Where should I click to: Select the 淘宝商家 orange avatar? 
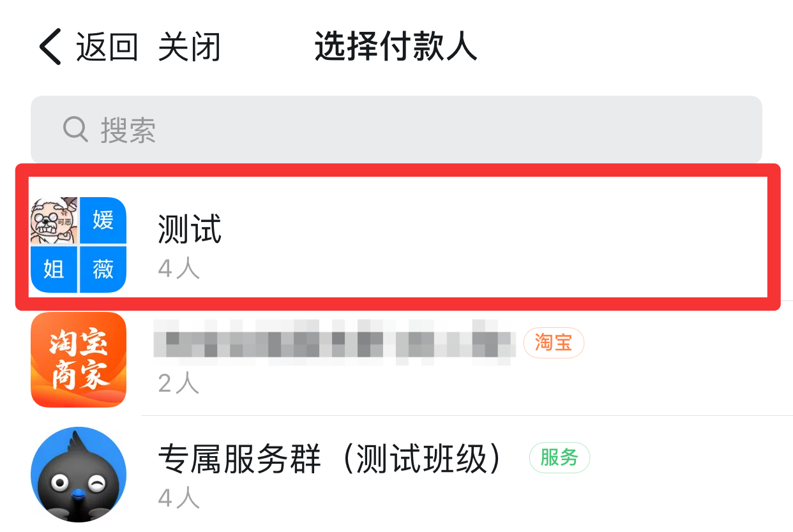[x=79, y=360]
